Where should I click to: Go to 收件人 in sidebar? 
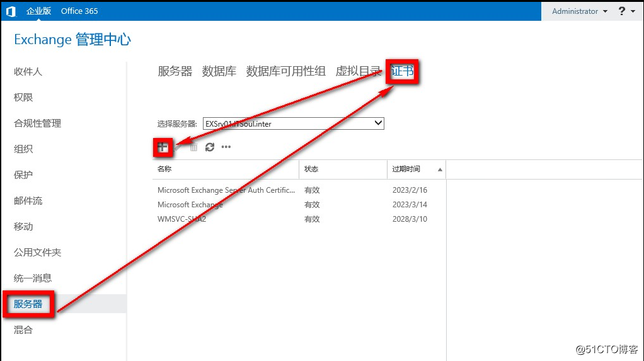pos(28,71)
